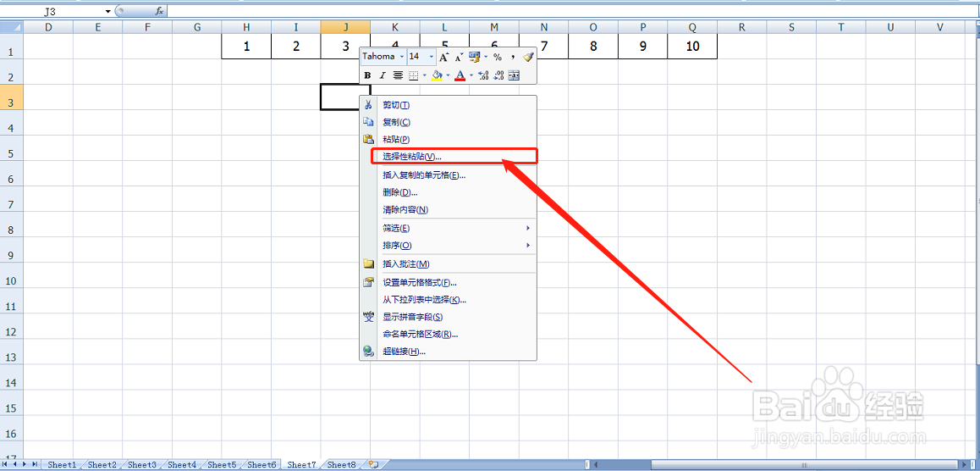Toggle italic in mini toolbar
Screen dimensions: 980x471
383,75
